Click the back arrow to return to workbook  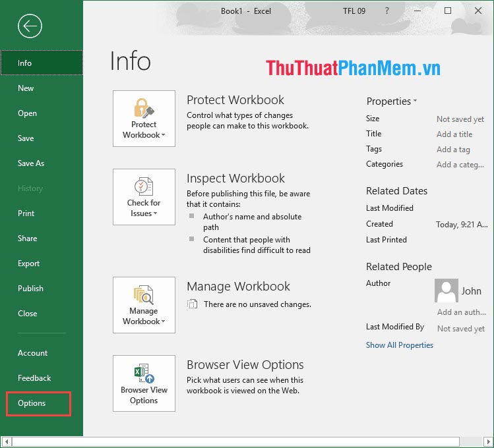pyautogui.click(x=30, y=26)
